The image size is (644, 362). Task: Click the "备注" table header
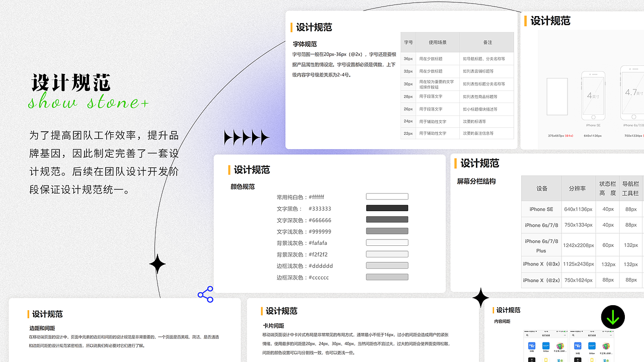[x=487, y=42]
